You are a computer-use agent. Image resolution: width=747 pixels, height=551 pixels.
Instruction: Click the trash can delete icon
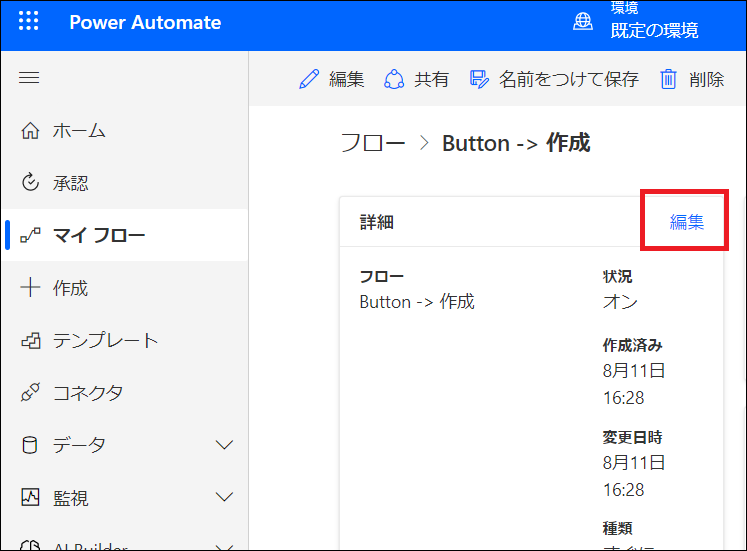(668, 79)
